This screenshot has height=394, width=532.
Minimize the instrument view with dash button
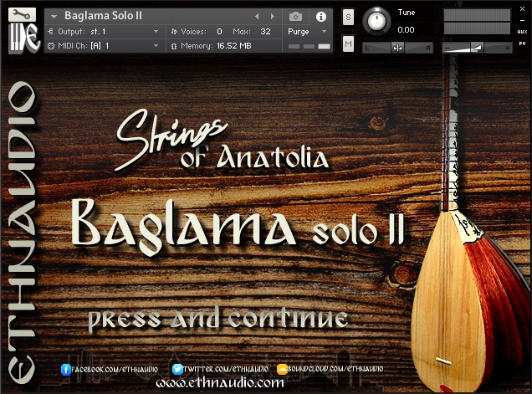click(522, 20)
